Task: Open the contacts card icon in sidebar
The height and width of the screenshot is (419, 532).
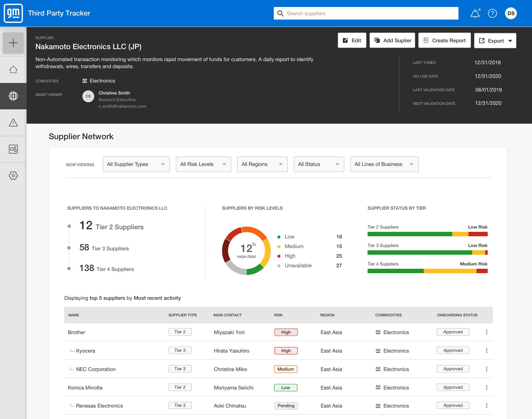Action: click(x=13, y=149)
